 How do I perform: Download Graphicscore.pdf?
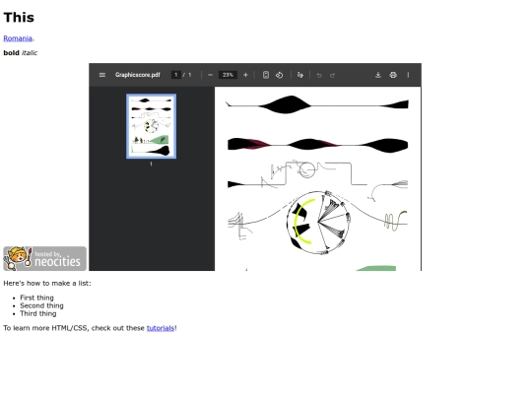(x=378, y=75)
